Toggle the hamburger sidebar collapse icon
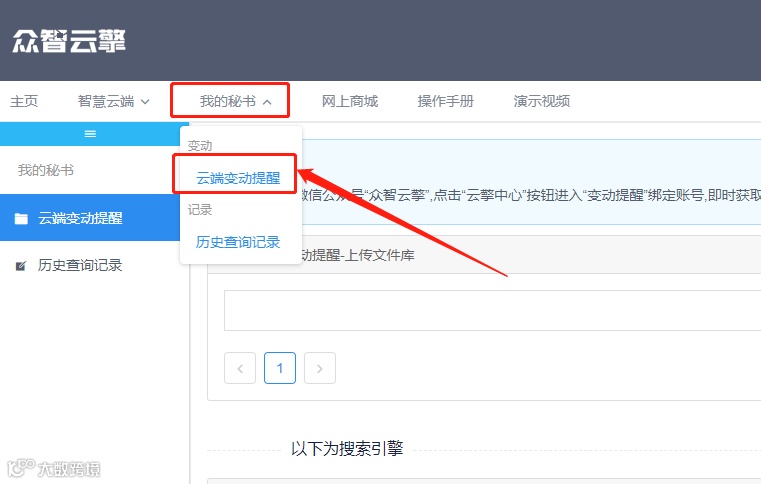This screenshot has width=761, height=484. pyautogui.click(x=90, y=134)
